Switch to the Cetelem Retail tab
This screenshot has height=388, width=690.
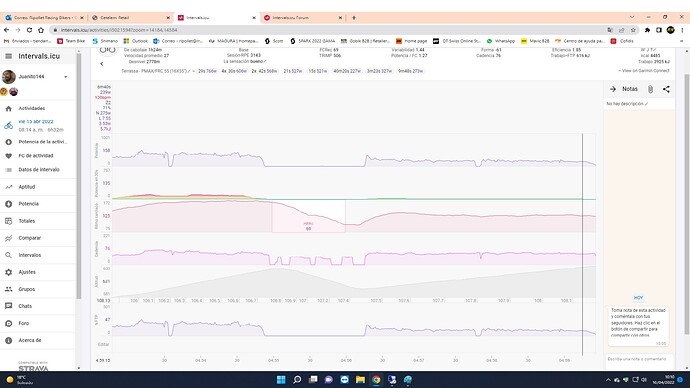130,18
